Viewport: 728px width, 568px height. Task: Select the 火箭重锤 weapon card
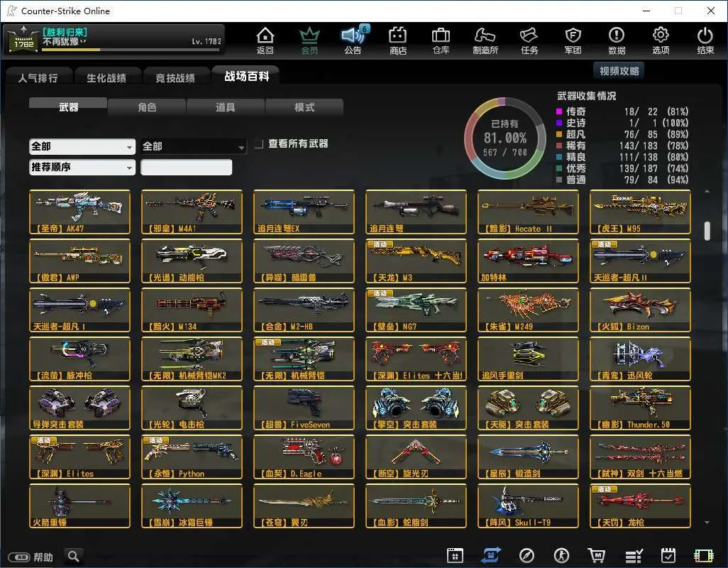80,506
